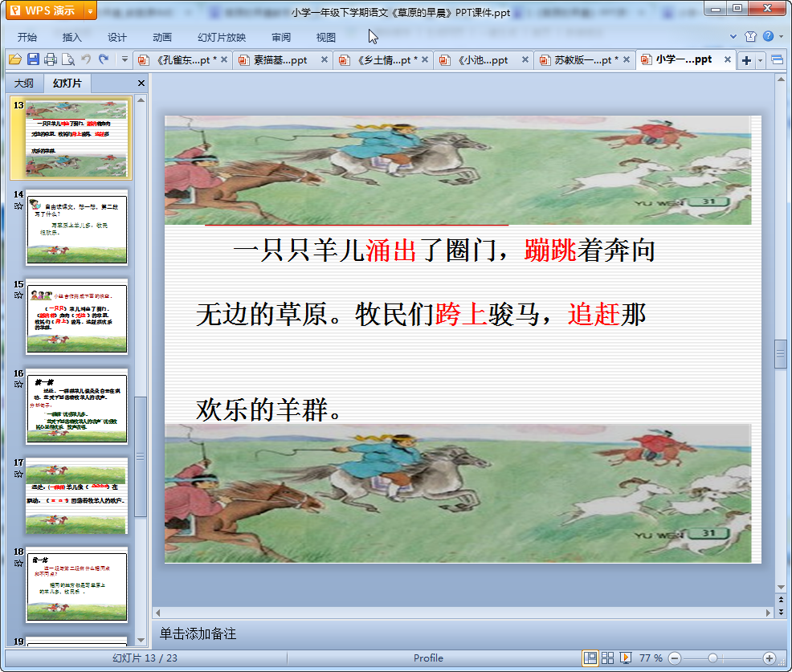Viewport: 792px width, 672px height.
Task: Save the presentation with the floppy disk icon
Action: click(34, 59)
